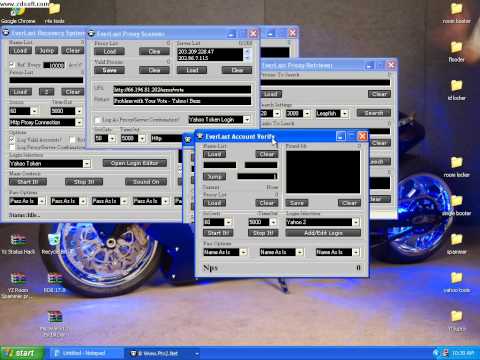Open the flooder folder
The image size is (480, 360).
pyautogui.click(x=456, y=52)
